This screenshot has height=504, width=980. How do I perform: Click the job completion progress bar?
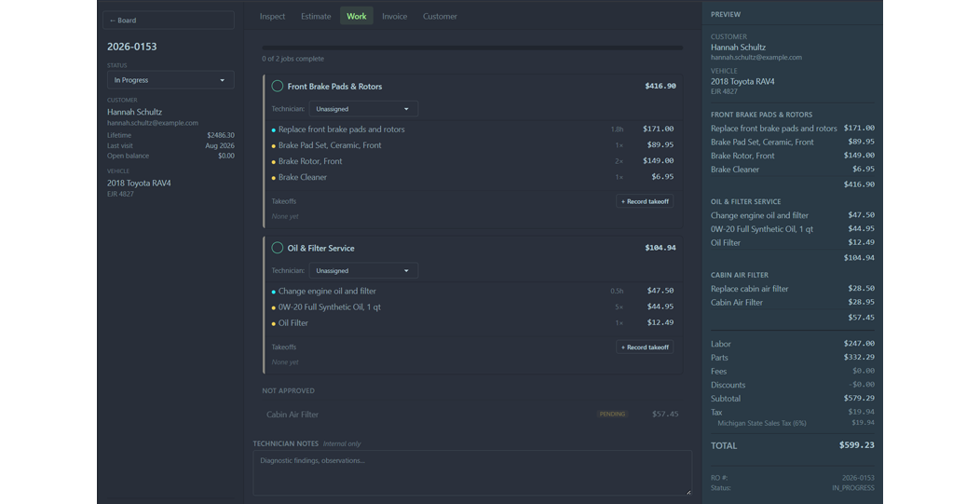click(x=472, y=48)
